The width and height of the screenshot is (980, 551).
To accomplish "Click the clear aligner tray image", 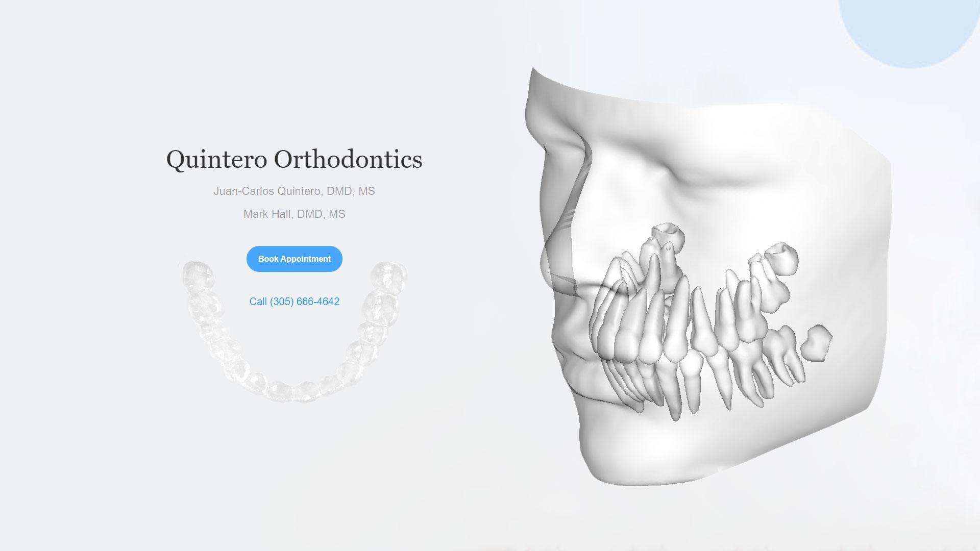I will coord(294,332).
